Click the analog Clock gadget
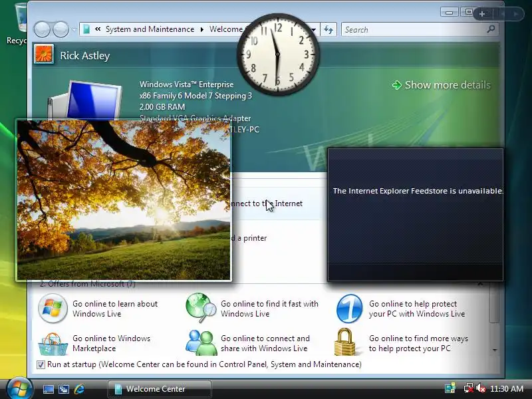The image size is (532, 399). [278, 55]
